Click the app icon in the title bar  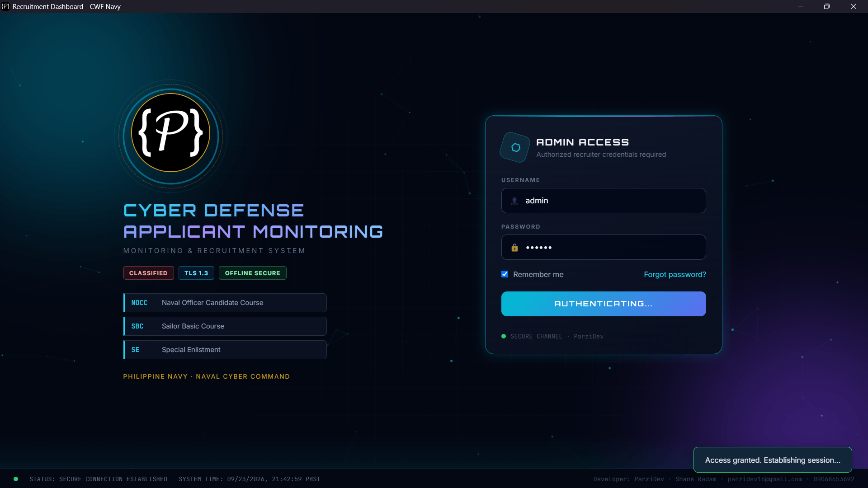(5, 6)
